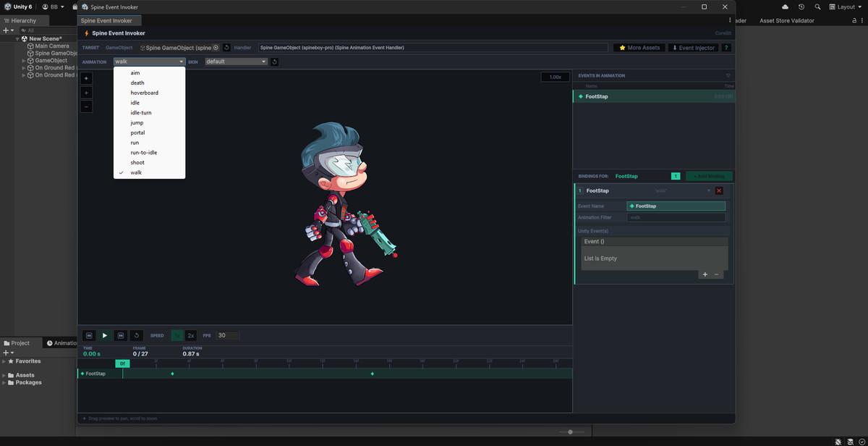Click the FPS input field showing 30
868x446 pixels.
pyautogui.click(x=228, y=335)
